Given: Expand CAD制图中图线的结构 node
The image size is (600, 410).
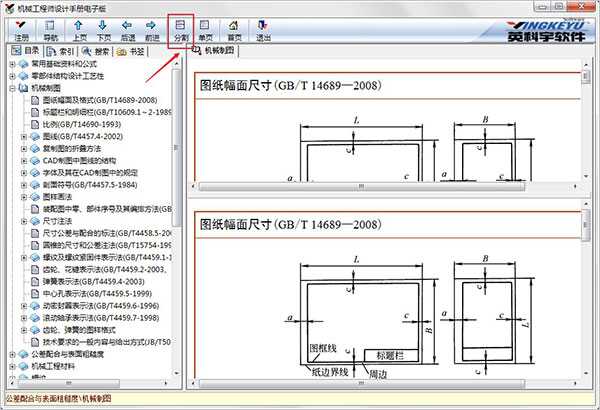Looking at the screenshot, I should (24, 161).
